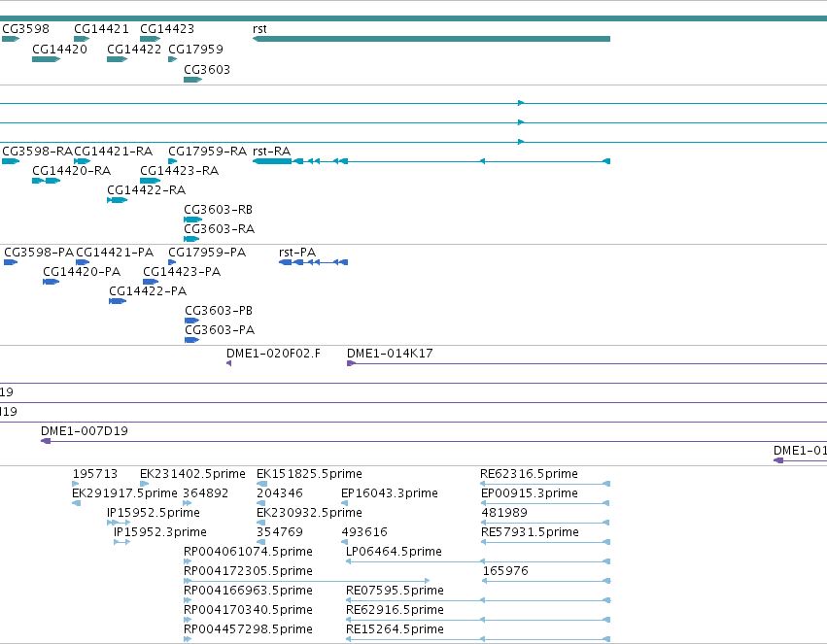Click the CG14421-RA transcript label
The width and height of the screenshot is (827, 644).
pos(113,152)
